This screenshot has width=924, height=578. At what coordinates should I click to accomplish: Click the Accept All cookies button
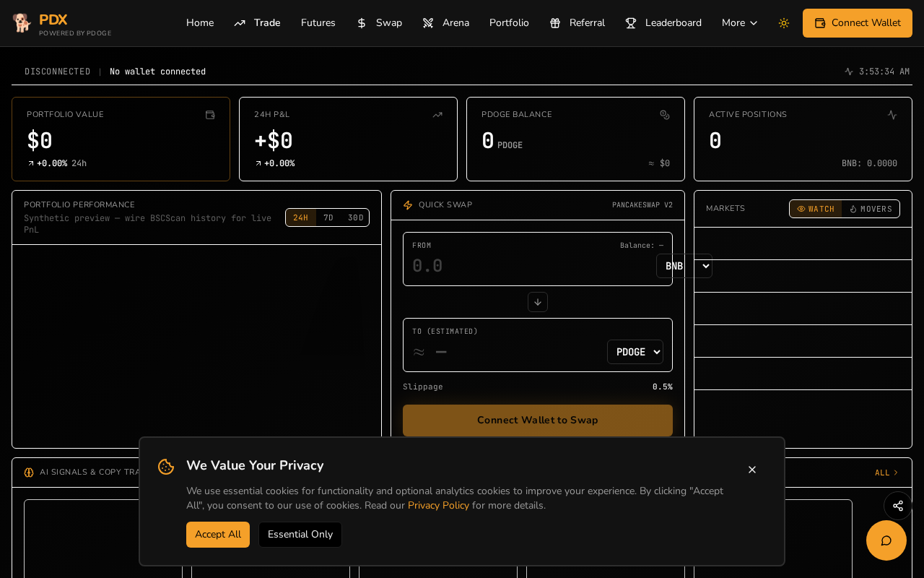click(x=218, y=535)
